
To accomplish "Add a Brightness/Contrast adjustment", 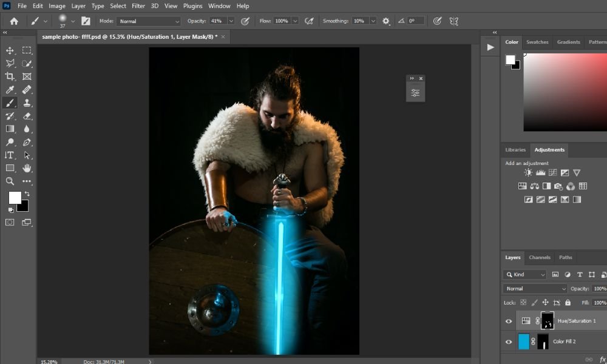I will click(528, 172).
